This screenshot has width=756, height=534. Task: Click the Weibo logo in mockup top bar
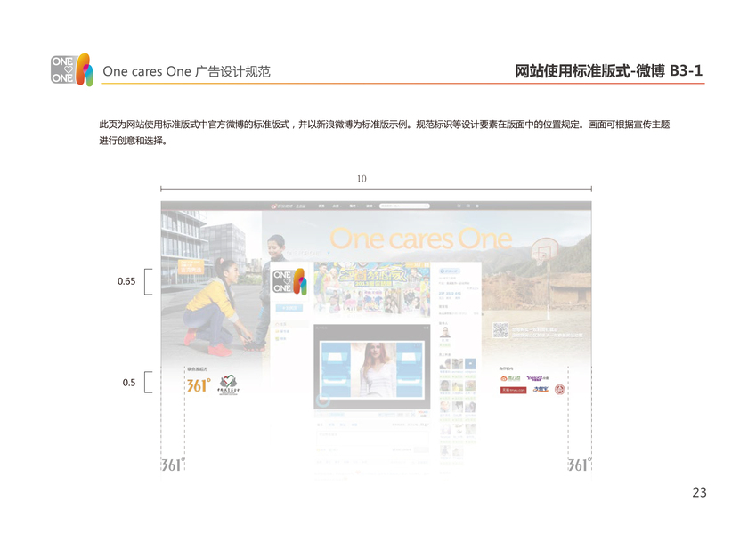[x=289, y=206]
